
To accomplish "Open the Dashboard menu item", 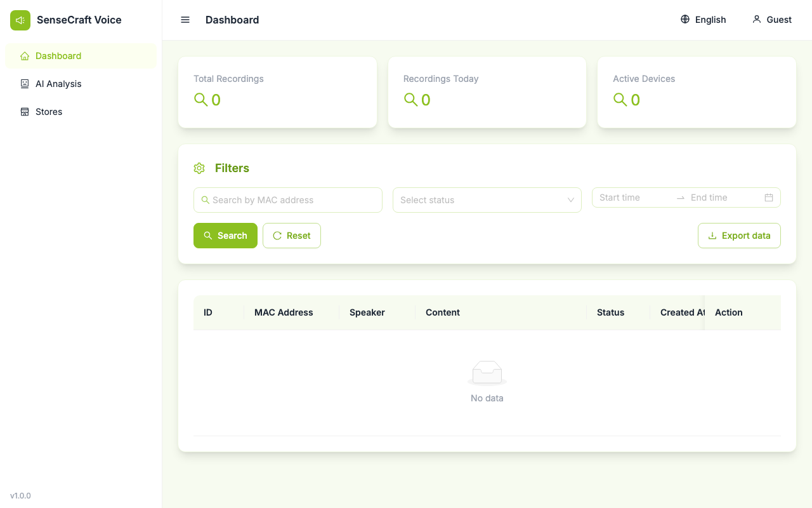I will coord(81,56).
